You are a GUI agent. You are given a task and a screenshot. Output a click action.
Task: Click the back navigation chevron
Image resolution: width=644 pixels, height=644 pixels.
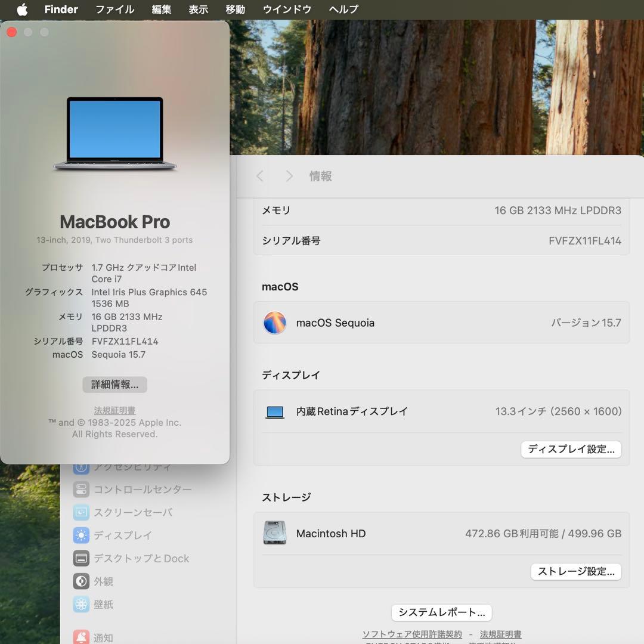coord(259,176)
